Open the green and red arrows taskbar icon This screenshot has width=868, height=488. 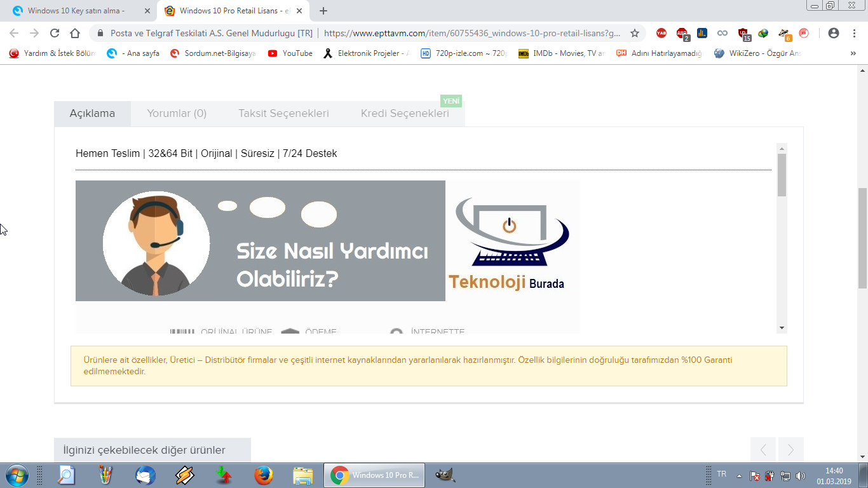(x=224, y=475)
